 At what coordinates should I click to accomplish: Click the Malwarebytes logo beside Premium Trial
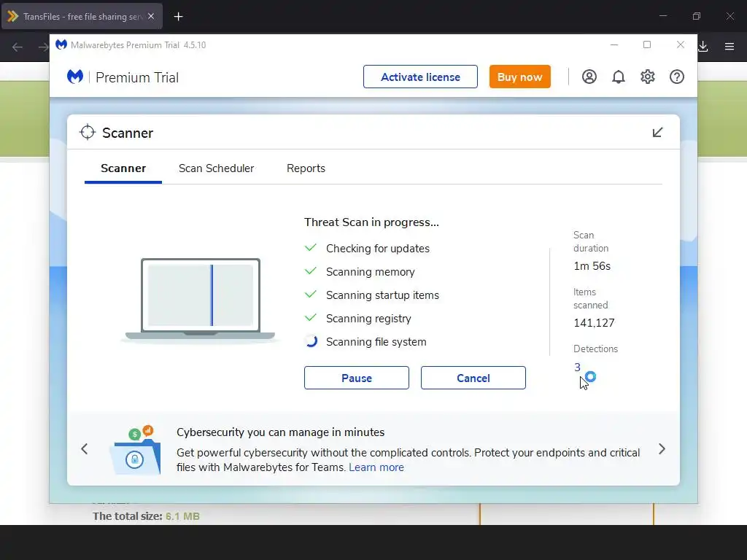coord(75,77)
